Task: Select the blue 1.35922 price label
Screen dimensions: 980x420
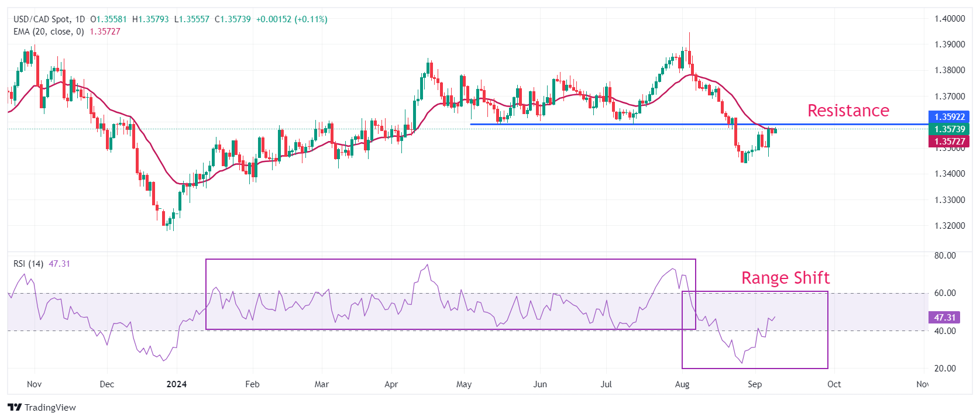Action: pyautogui.click(x=948, y=116)
